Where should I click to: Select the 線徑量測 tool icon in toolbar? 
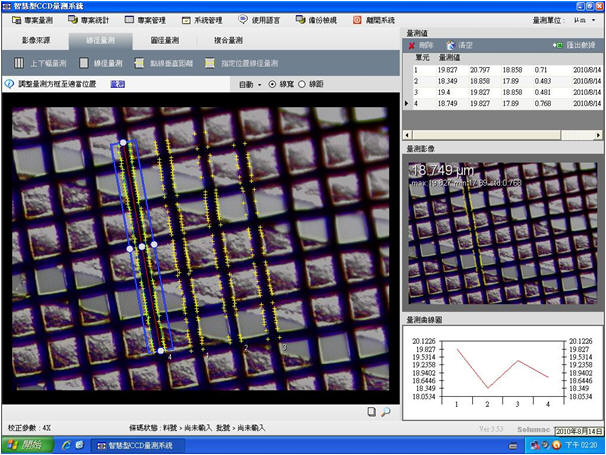(83, 63)
